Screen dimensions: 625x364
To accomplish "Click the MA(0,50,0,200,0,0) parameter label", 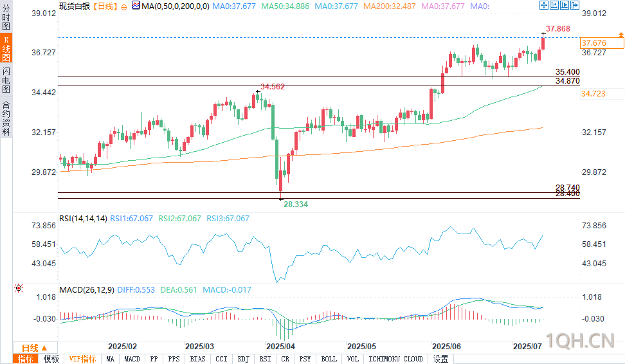I will point(176,6).
